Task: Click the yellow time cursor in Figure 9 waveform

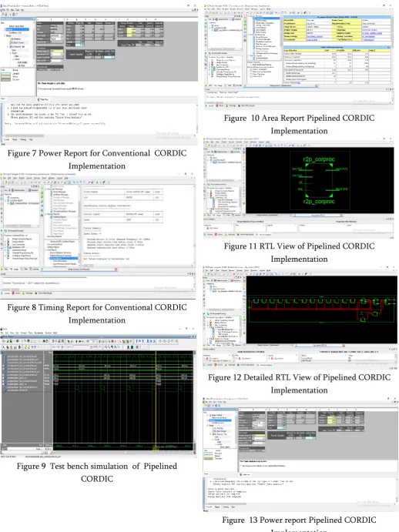Action: (156, 399)
